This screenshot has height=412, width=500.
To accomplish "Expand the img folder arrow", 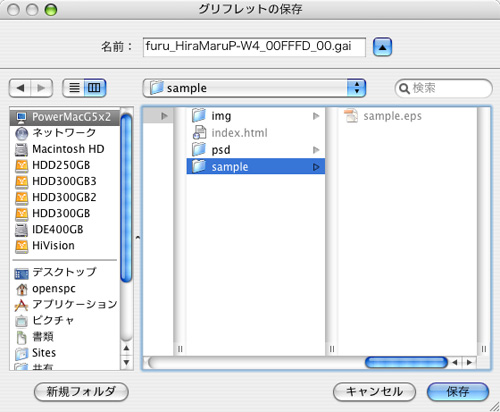I will click(316, 116).
